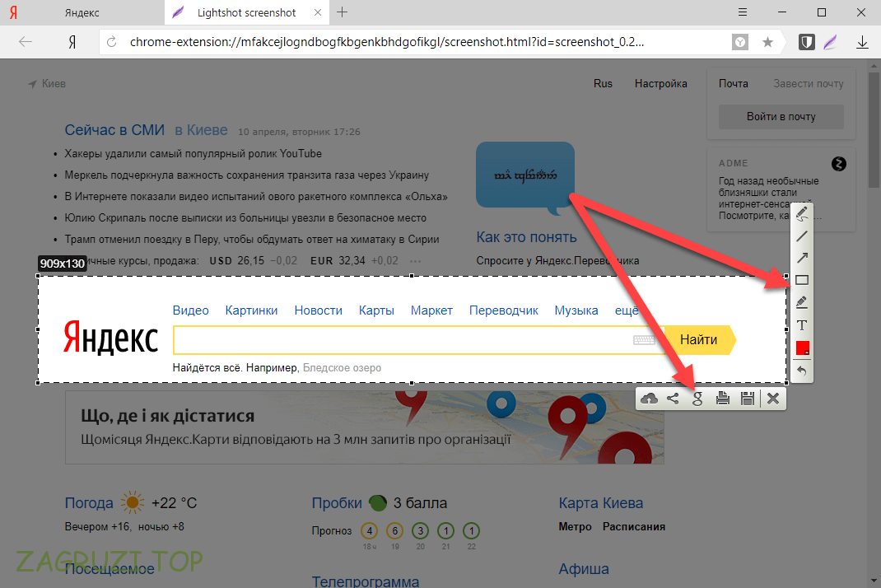Print the selected screenshot
Screen dimensions: 881x588
(x=723, y=399)
